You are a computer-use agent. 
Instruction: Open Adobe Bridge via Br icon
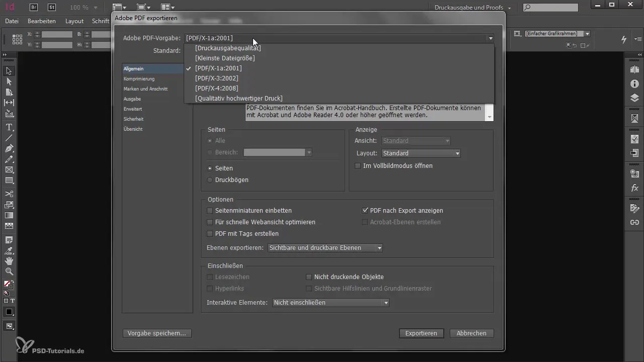point(34,8)
